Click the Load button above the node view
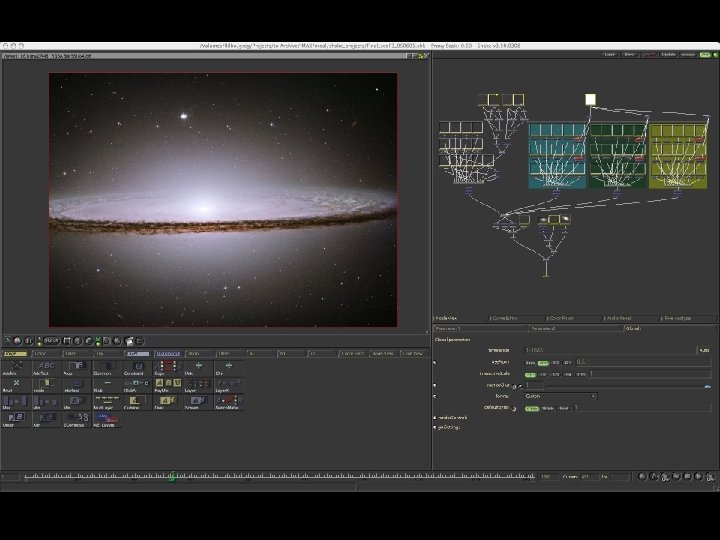Screen dimensions: 720x540 pos(610,54)
